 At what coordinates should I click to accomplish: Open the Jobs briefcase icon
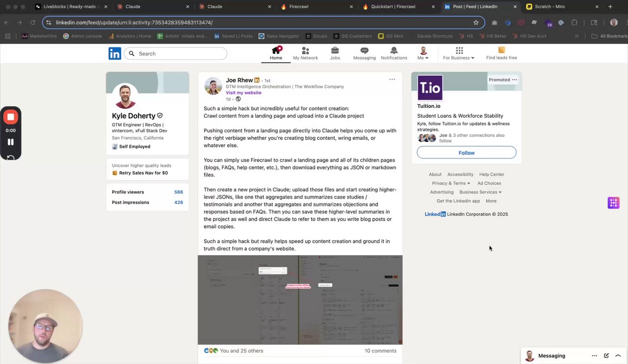335,51
